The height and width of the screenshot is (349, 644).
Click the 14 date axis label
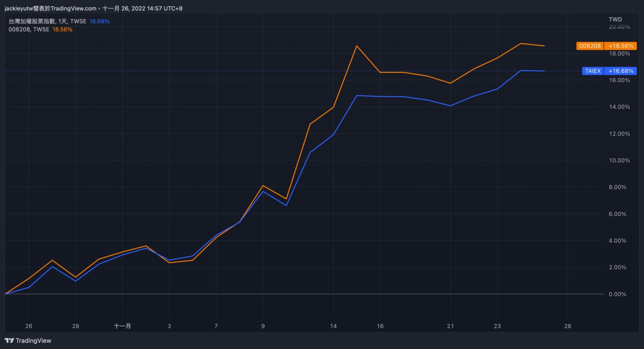tap(333, 326)
